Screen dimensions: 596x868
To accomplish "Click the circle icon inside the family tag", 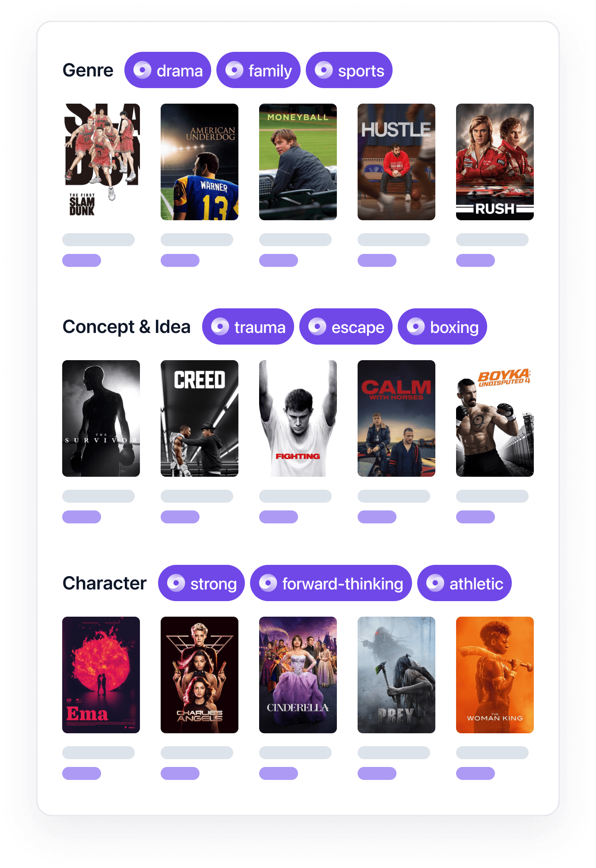I will pyautogui.click(x=235, y=70).
